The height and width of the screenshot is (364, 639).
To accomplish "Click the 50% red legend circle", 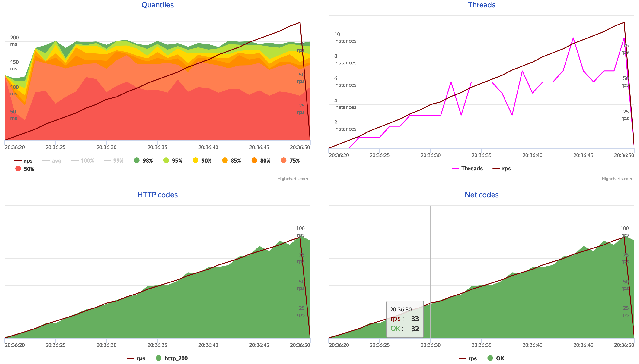I will (18, 169).
